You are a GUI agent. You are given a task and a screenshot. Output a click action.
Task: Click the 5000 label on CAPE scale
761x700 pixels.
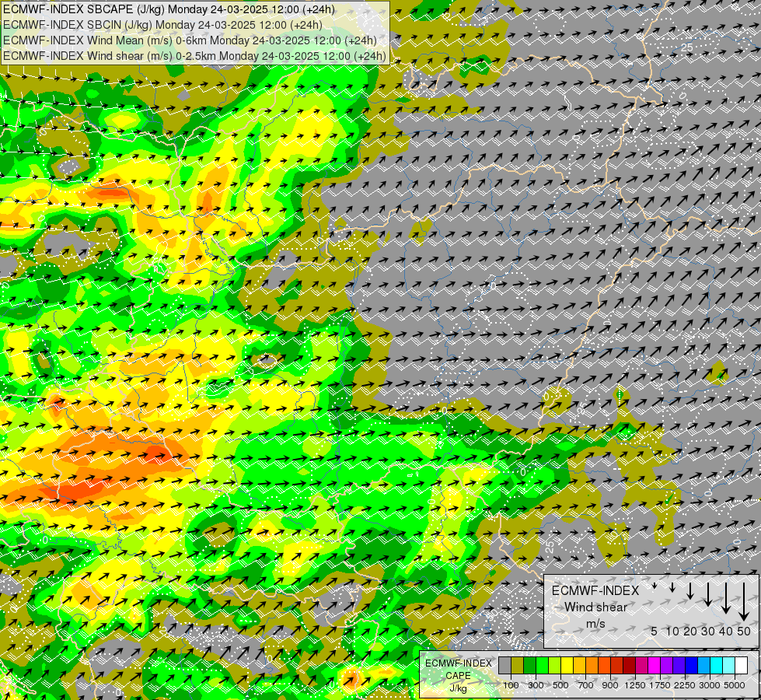click(x=735, y=685)
